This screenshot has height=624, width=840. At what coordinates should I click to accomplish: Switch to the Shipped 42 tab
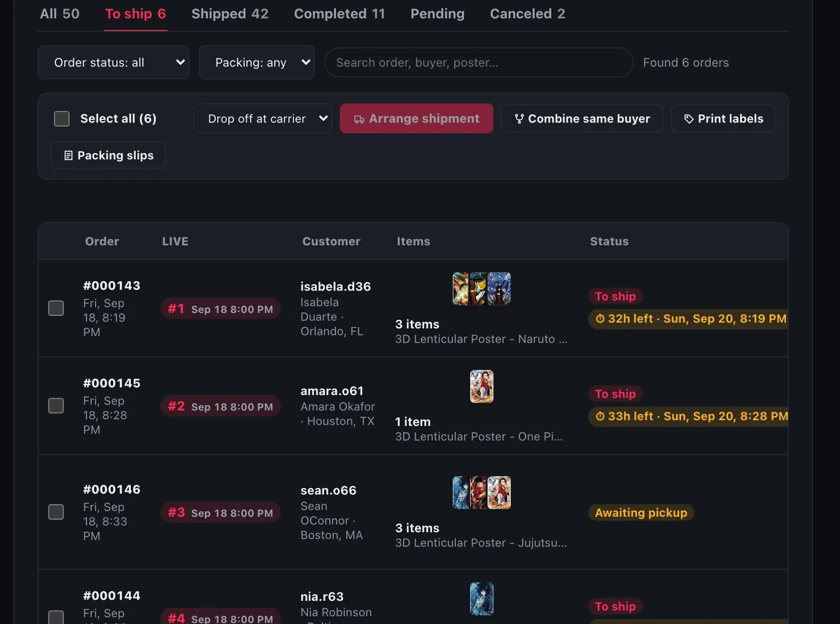click(230, 14)
